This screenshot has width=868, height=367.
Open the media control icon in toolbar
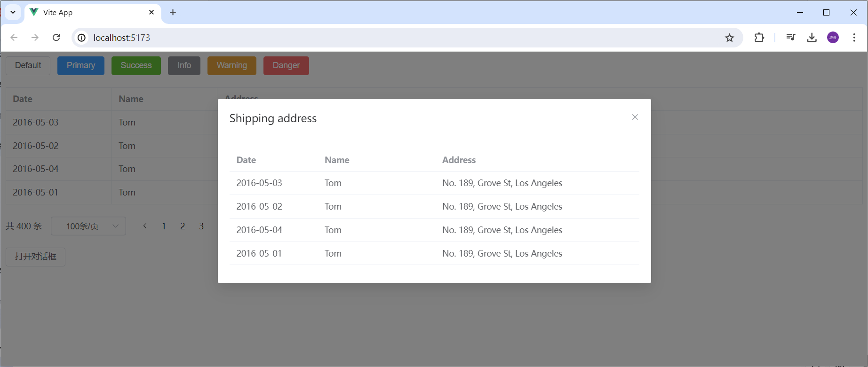(790, 38)
